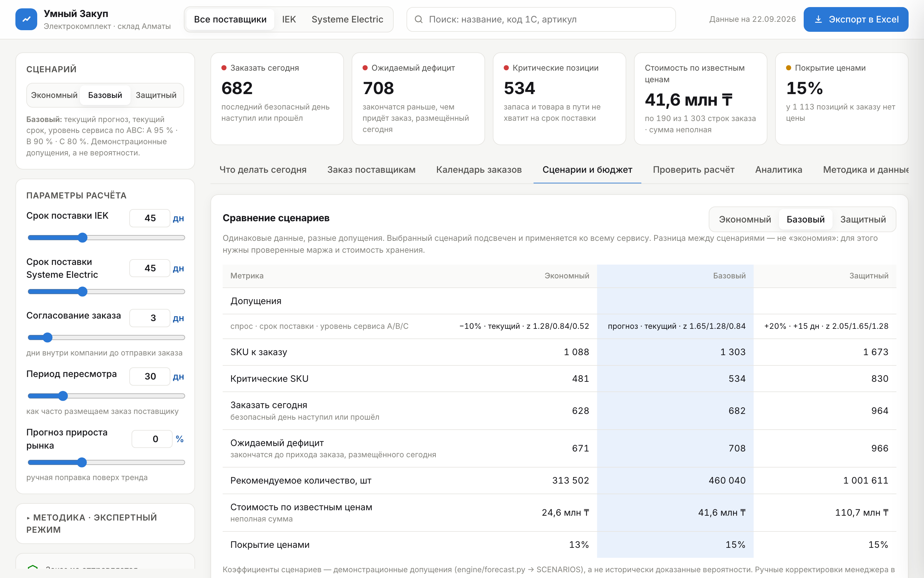Choose Базовый scenario in sidebar

coord(105,95)
